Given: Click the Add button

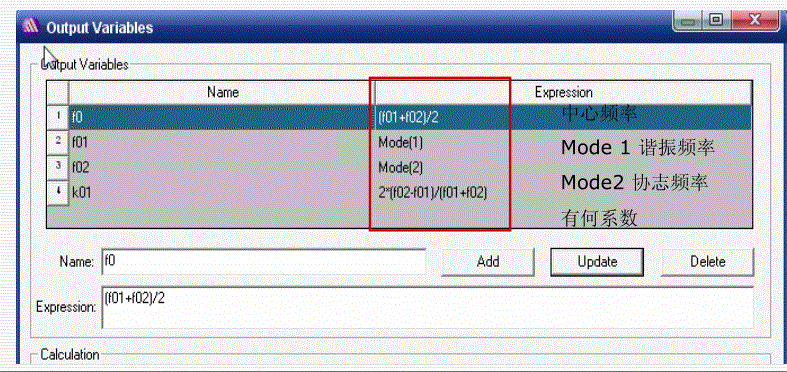Looking at the screenshot, I should pyautogui.click(x=487, y=262).
